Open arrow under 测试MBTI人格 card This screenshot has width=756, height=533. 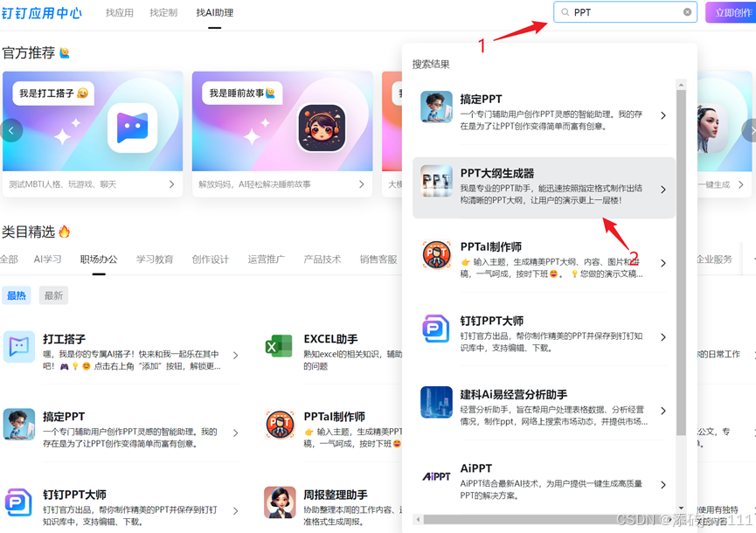click(x=171, y=184)
